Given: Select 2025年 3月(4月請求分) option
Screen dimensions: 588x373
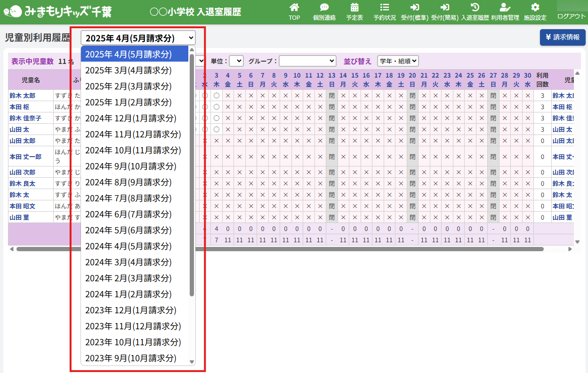Looking at the screenshot, I should (x=129, y=70).
